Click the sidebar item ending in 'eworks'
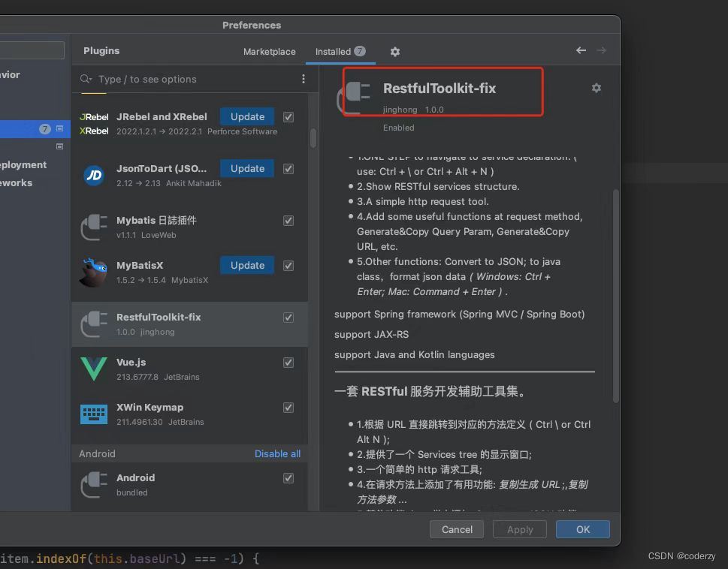 pyautogui.click(x=17, y=182)
